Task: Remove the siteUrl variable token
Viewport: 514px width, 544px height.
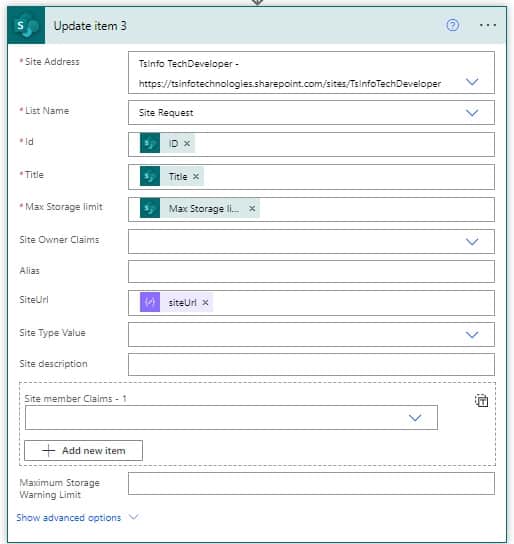Action: [205, 303]
